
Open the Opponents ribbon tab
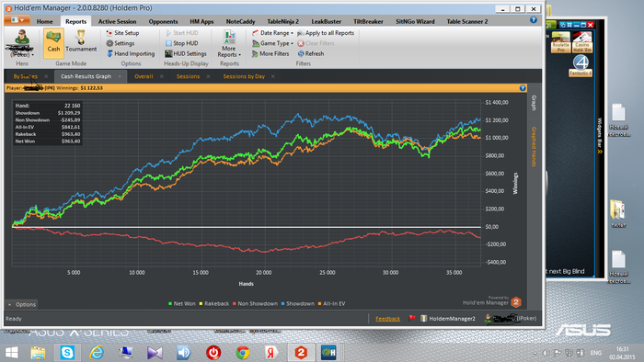163,21
